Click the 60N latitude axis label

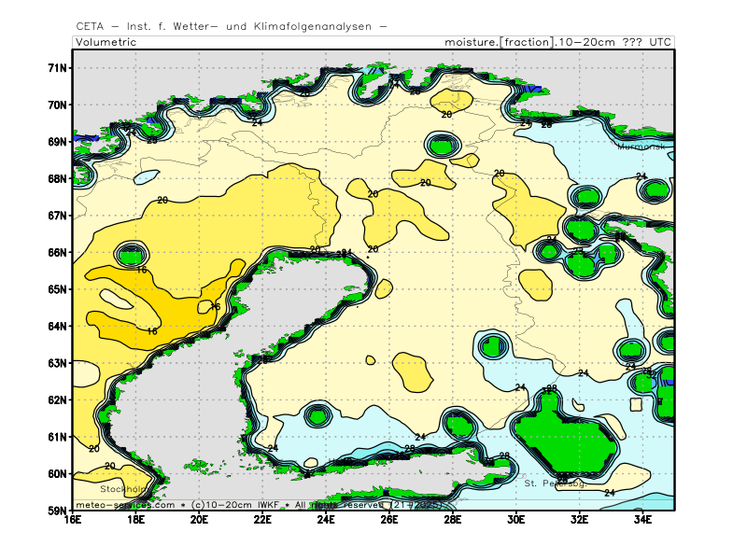(57, 474)
